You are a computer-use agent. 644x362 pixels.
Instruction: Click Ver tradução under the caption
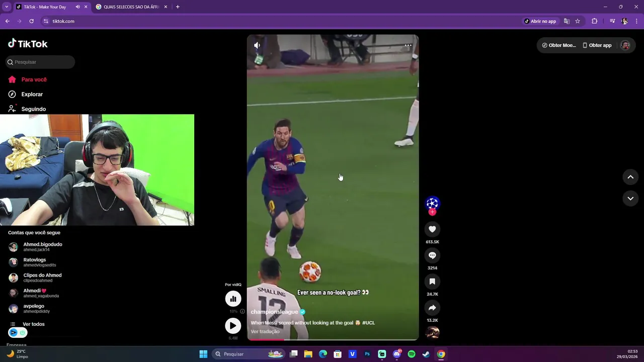point(265,332)
